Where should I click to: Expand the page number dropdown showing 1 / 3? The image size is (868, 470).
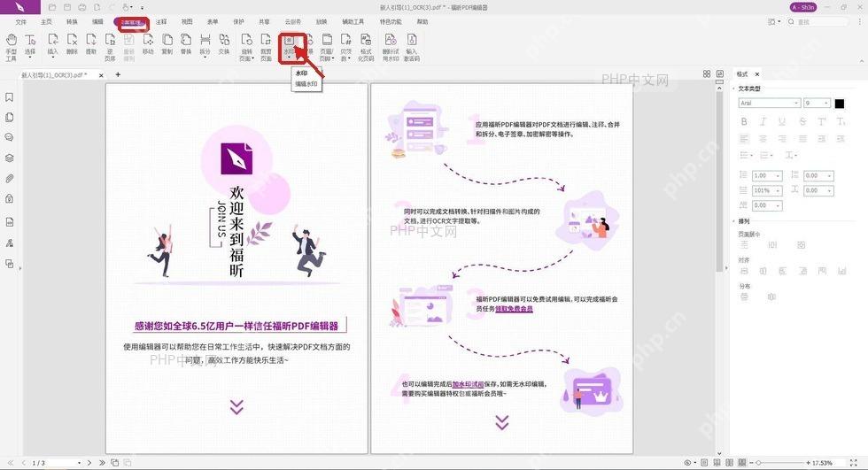[x=79, y=463]
